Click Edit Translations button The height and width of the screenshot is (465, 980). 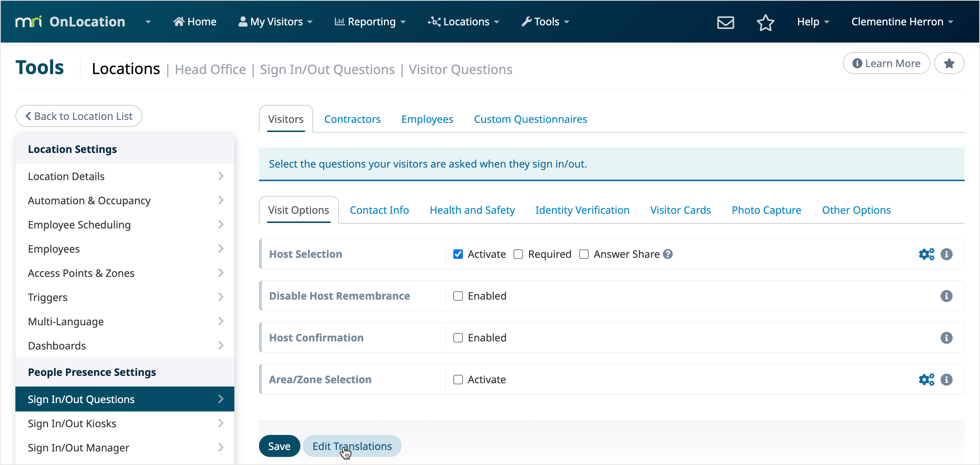coord(352,446)
